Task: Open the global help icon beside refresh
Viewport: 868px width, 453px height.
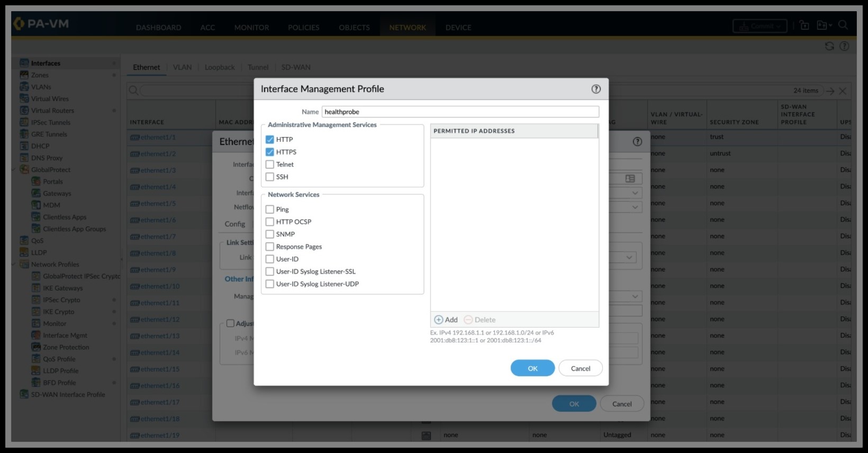Action: (x=844, y=46)
